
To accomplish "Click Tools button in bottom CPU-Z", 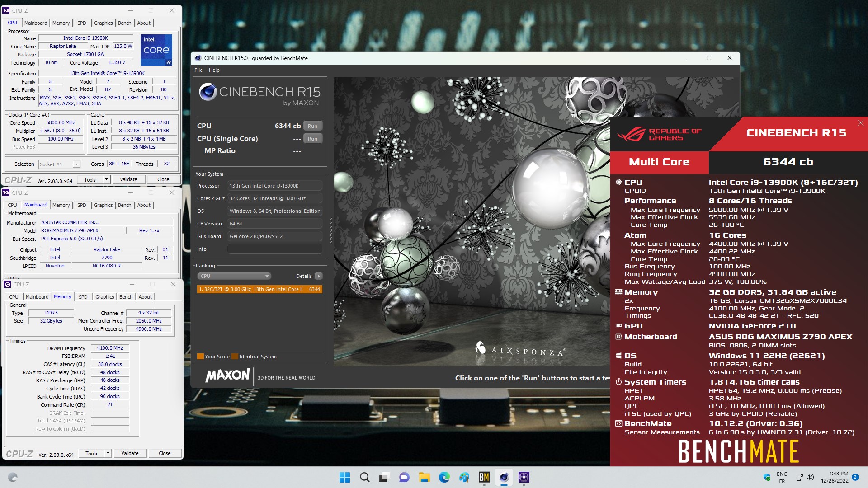I will [91, 453].
